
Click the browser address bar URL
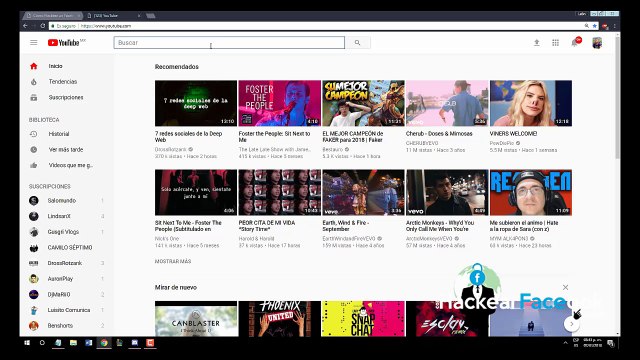pyautogui.click(x=106, y=26)
